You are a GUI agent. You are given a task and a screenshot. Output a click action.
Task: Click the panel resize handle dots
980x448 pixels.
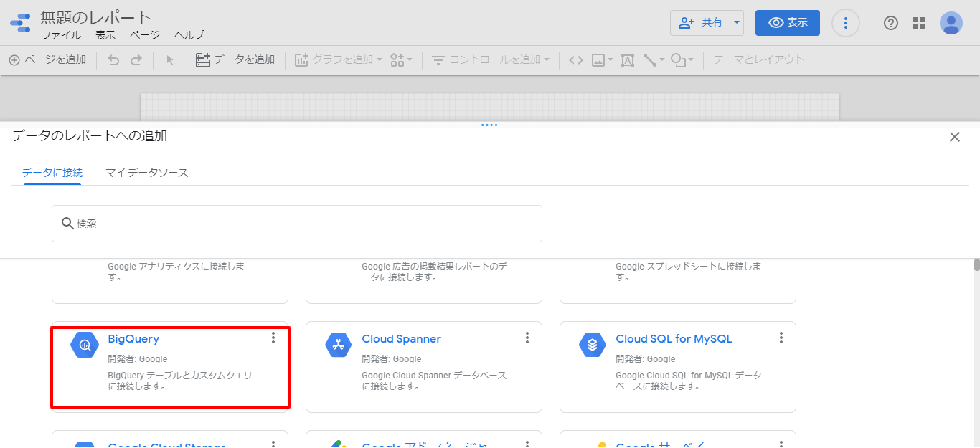coord(489,125)
